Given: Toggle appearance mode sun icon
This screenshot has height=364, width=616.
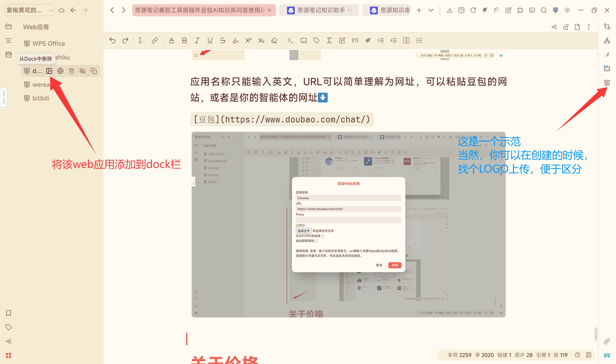Looking at the screenshot, I should [x=567, y=10].
